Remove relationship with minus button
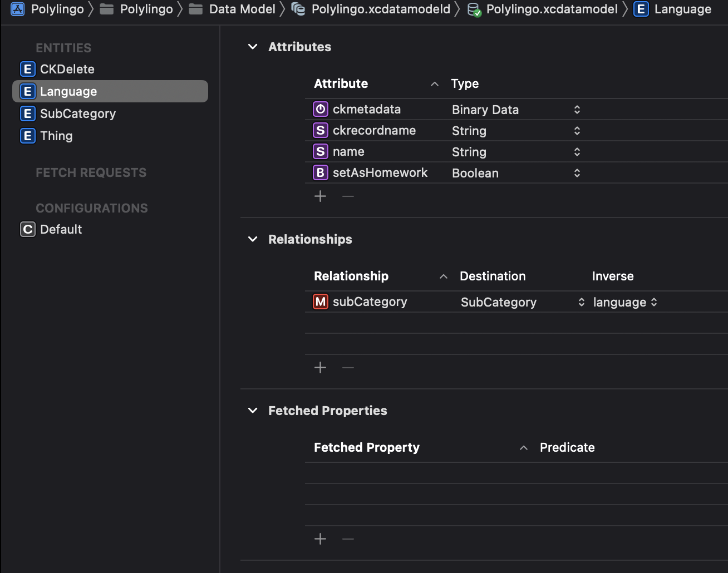This screenshot has width=728, height=573. coord(348,367)
